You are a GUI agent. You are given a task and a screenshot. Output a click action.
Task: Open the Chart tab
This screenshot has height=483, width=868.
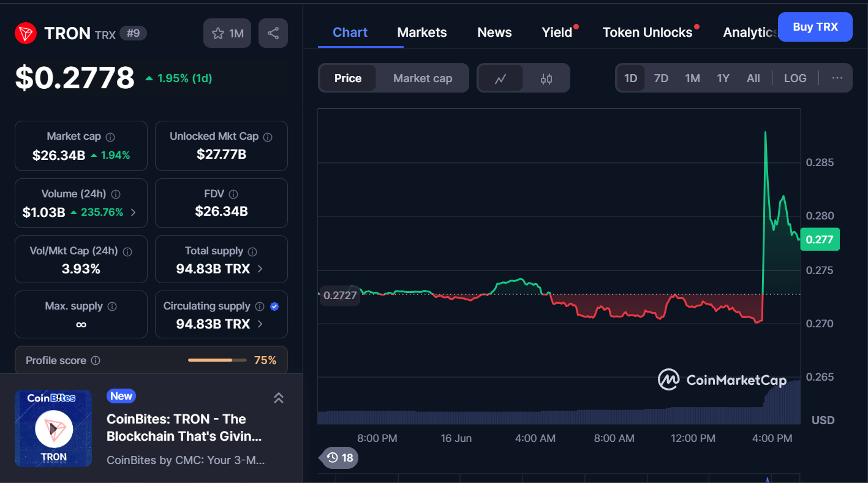[x=350, y=32]
